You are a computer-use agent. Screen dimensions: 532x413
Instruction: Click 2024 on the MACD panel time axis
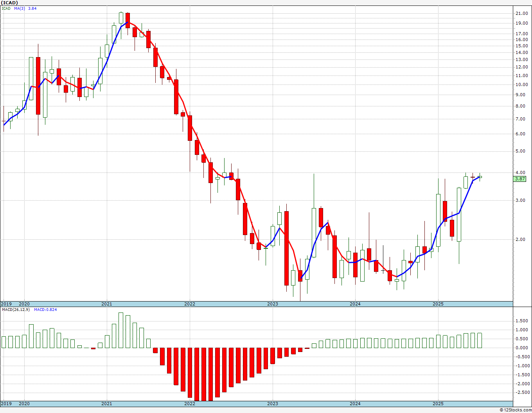pos(355,404)
